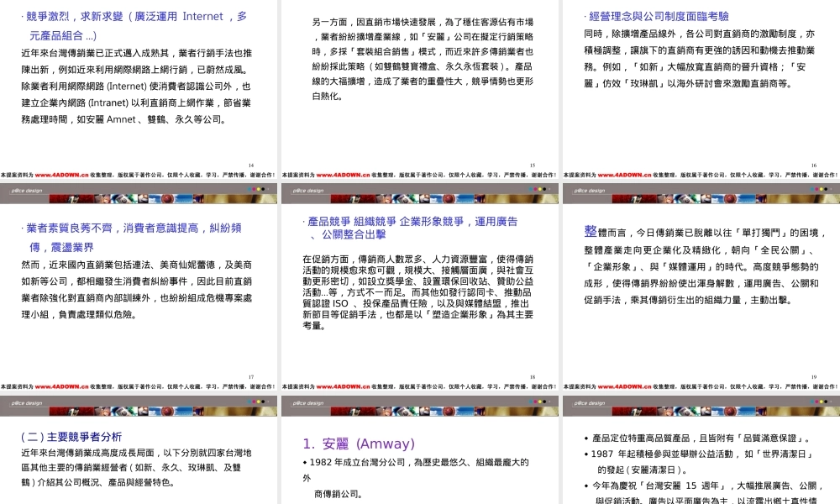Viewport: 840px width, 504px height.
Task: Click the p@ce design logo on bottom-right slide
Action: coord(588,402)
